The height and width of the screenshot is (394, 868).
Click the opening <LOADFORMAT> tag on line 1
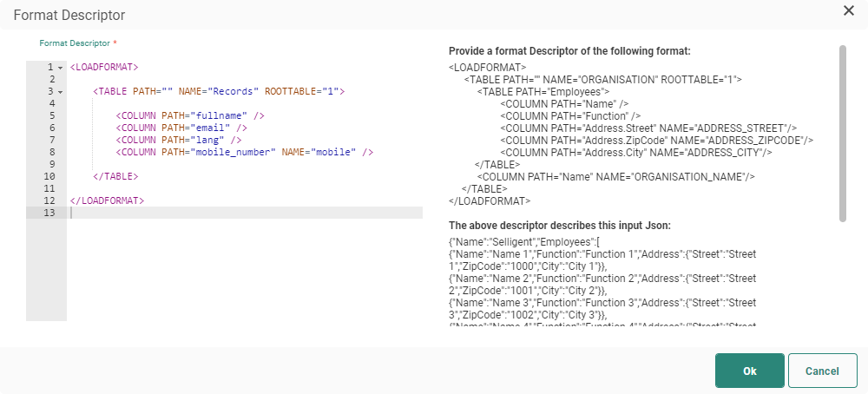pyautogui.click(x=104, y=67)
